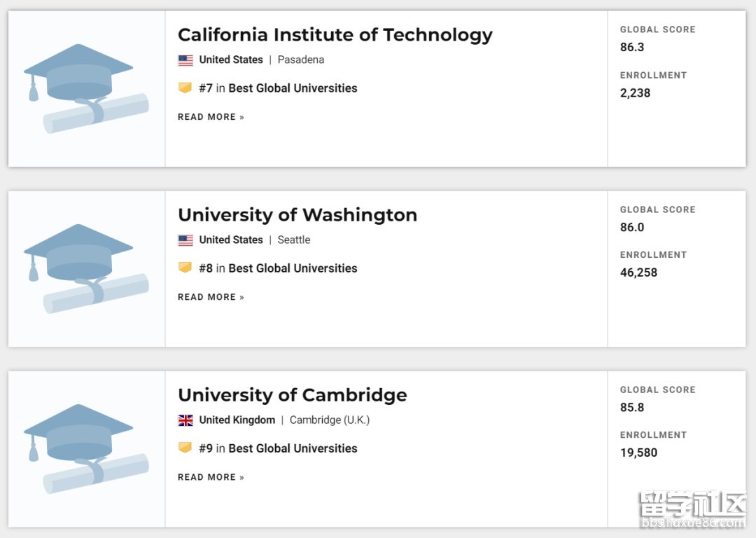The width and height of the screenshot is (756, 538).
Task: Click the United Kingdom flag icon
Action: 185,420
